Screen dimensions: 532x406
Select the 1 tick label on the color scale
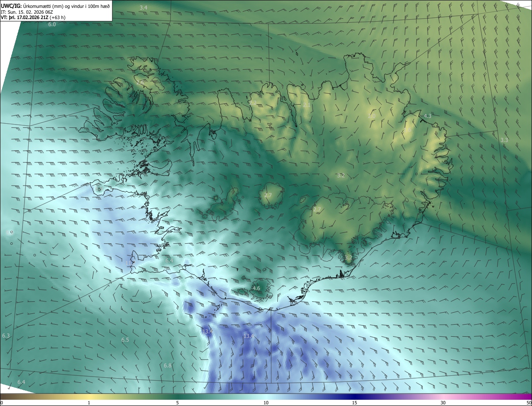coord(89,403)
